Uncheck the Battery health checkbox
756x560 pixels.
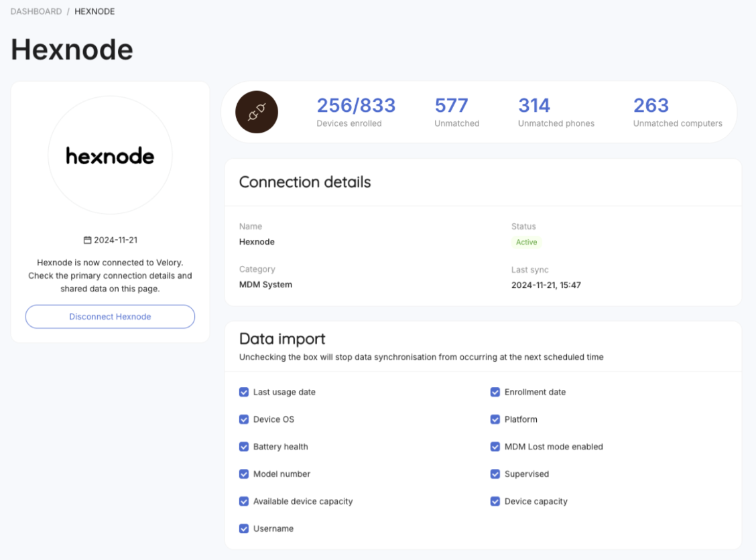[244, 447]
